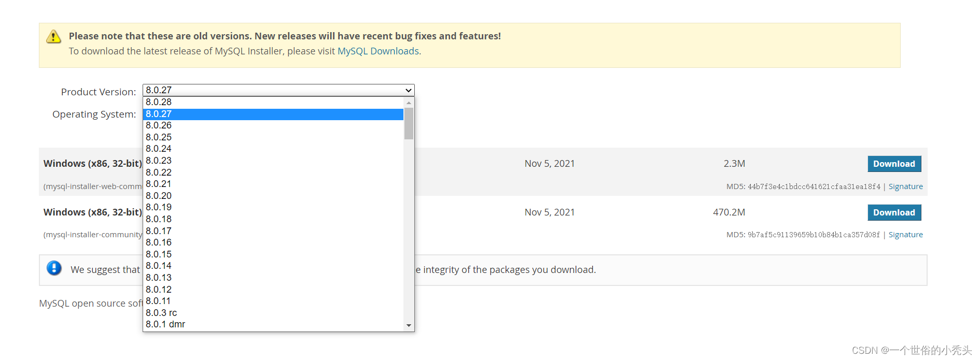
Task: Select version 8.0.24 option
Action: (273, 149)
